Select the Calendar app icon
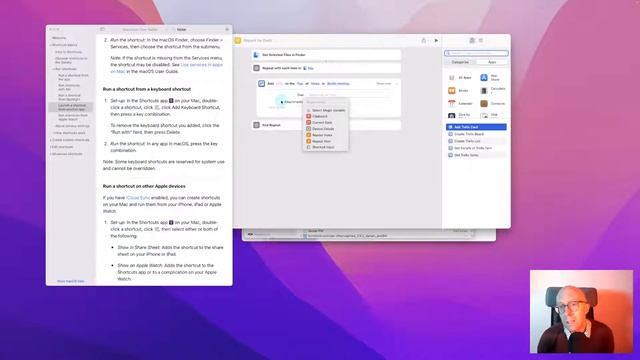Viewport: 640px width, 360px height. click(452, 103)
